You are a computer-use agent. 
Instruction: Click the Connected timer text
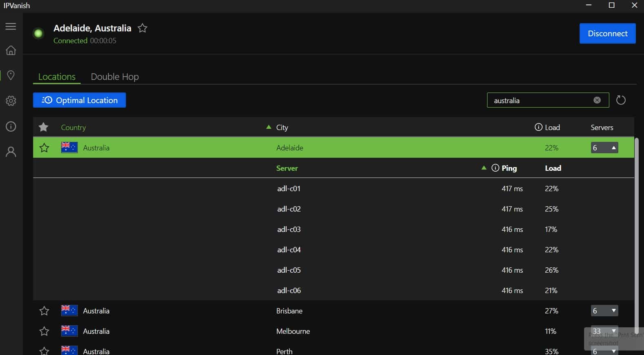pos(85,41)
